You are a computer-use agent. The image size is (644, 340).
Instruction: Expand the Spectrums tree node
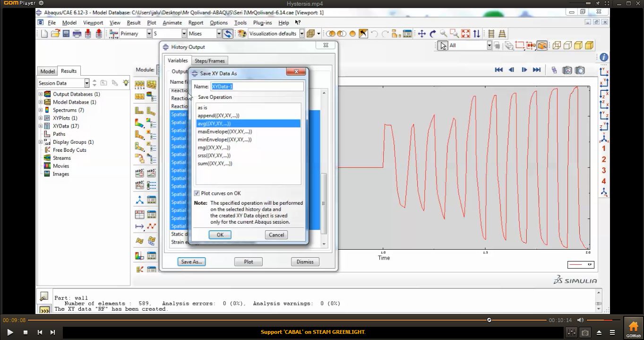(x=41, y=110)
